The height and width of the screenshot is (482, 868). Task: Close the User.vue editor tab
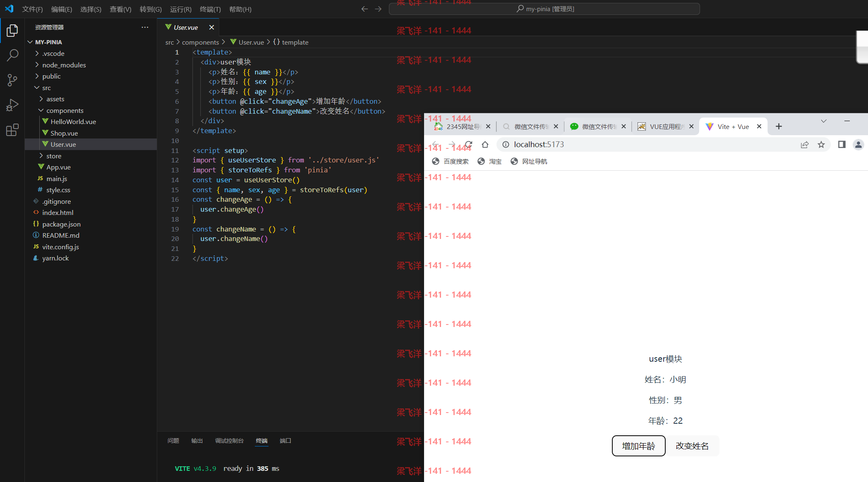[211, 27]
